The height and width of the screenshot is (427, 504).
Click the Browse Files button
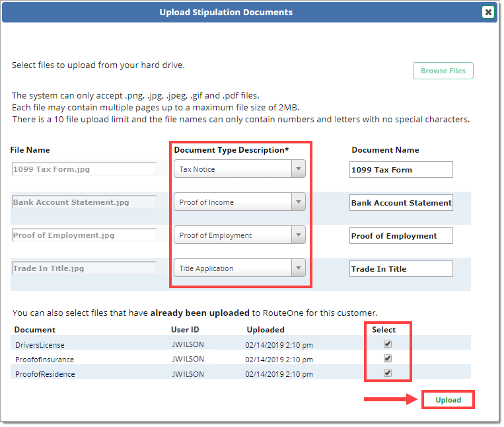click(443, 71)
